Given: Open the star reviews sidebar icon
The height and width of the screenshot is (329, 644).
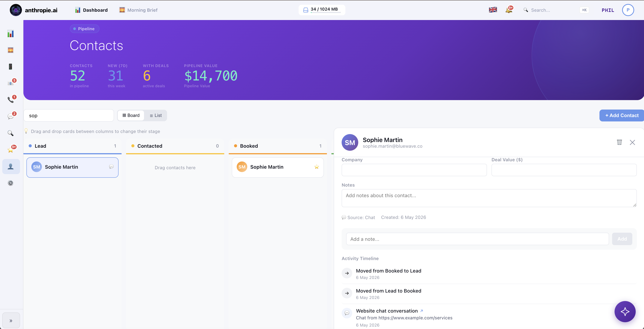Looking at the screenshot, I should [x=11, y=150].
